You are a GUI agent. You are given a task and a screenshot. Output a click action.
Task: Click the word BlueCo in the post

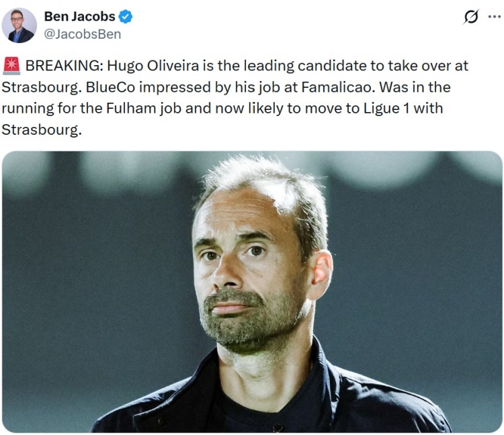point(110,87)
